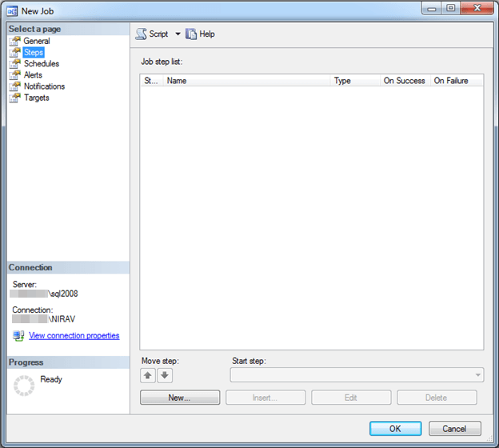Sort by the St... column header
499x448 pixels.
pos(151,81)
